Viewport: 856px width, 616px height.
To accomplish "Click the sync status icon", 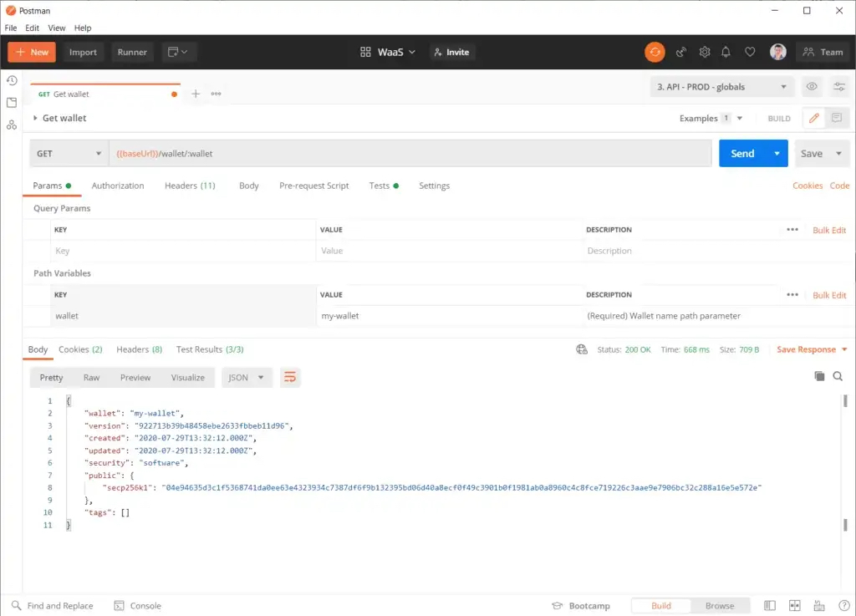I will (655, 52).
